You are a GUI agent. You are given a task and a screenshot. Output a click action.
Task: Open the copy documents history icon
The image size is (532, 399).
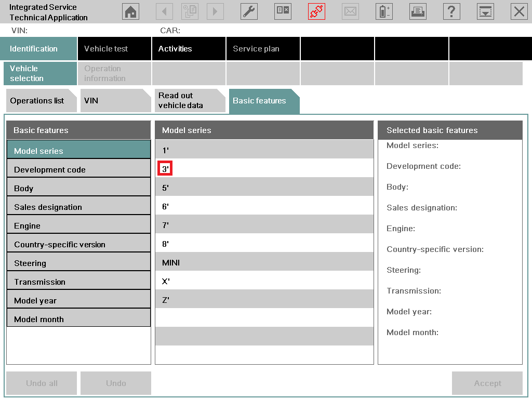190,11
